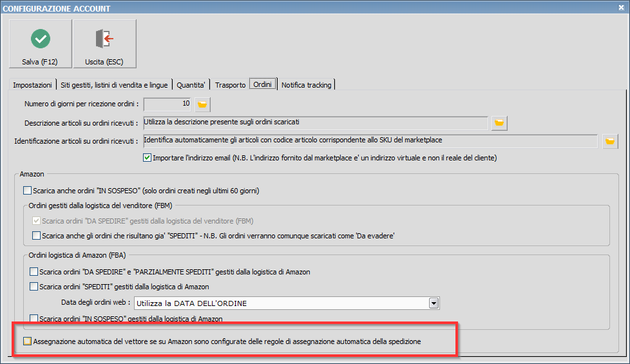Click the Identificazione articoli su ordini ricevuti field
Image resolution: width=630 pixels, height=364 pixels.
(x=370, y=141)
